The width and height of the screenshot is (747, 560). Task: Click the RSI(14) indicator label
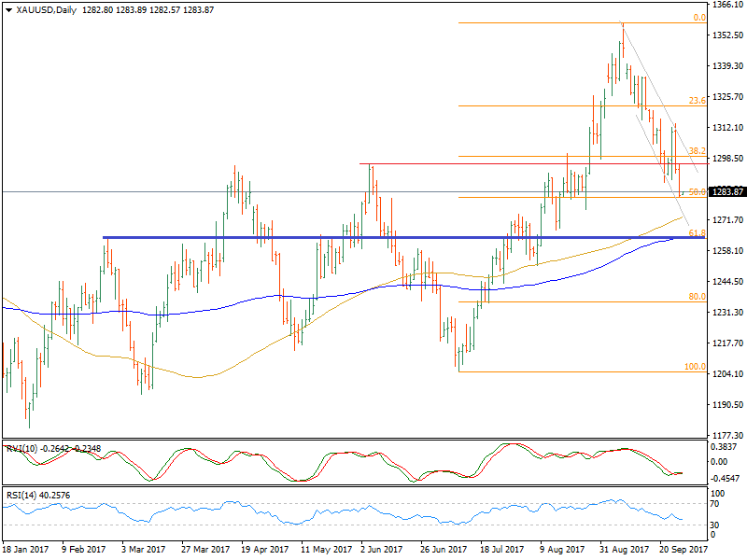point(22,495)
